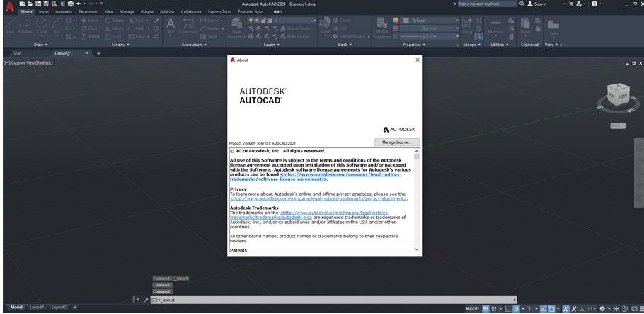Open Layer Properties manager

coord(236,28)
